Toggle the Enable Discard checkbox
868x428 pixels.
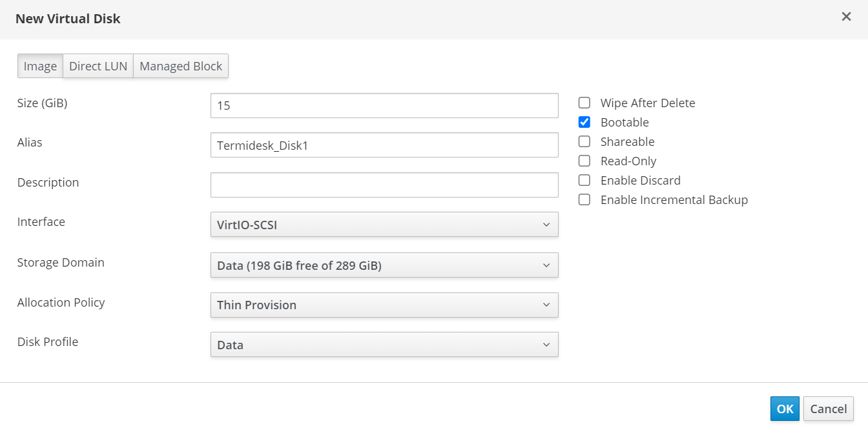[x=584, y=180]
